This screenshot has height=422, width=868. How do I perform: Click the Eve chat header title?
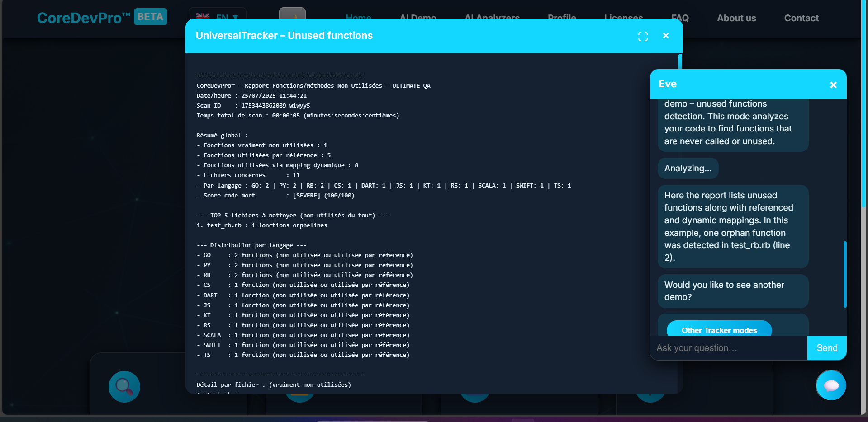pyautogui.click(x=668, y=84)
